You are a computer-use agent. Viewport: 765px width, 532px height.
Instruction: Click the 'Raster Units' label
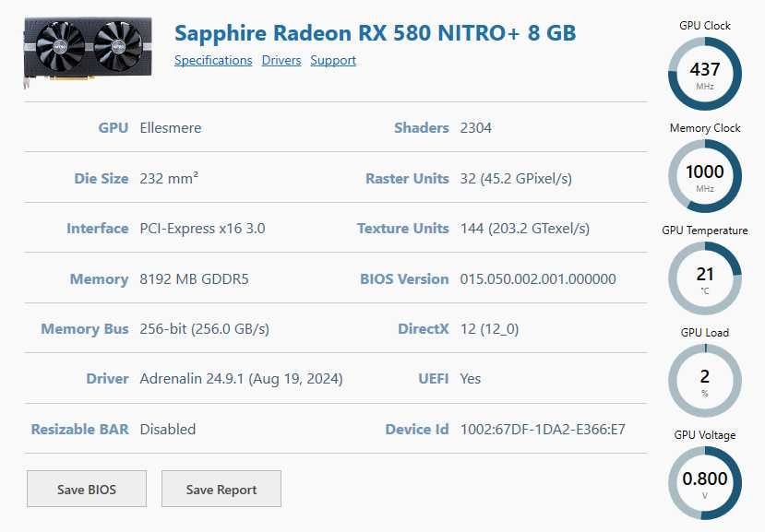pos(407,179)
